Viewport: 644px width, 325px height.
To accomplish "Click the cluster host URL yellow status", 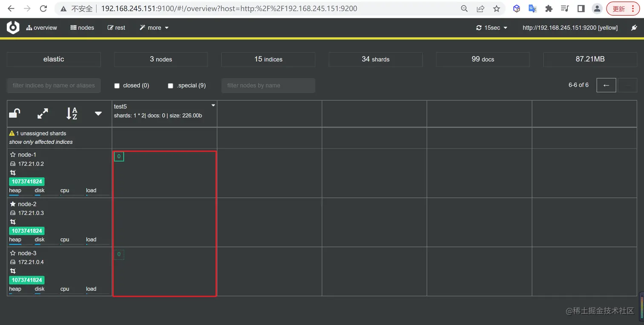I will coord(570,28).
